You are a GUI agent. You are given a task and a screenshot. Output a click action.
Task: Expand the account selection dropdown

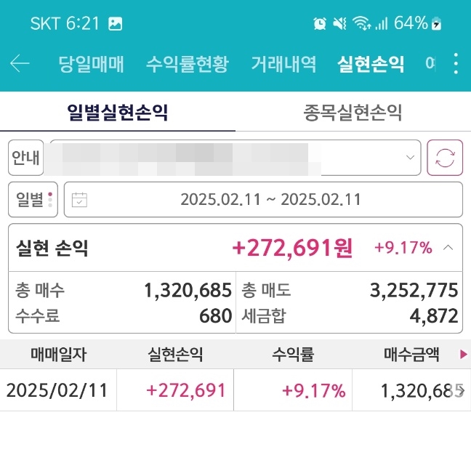(x=411, y=158)
